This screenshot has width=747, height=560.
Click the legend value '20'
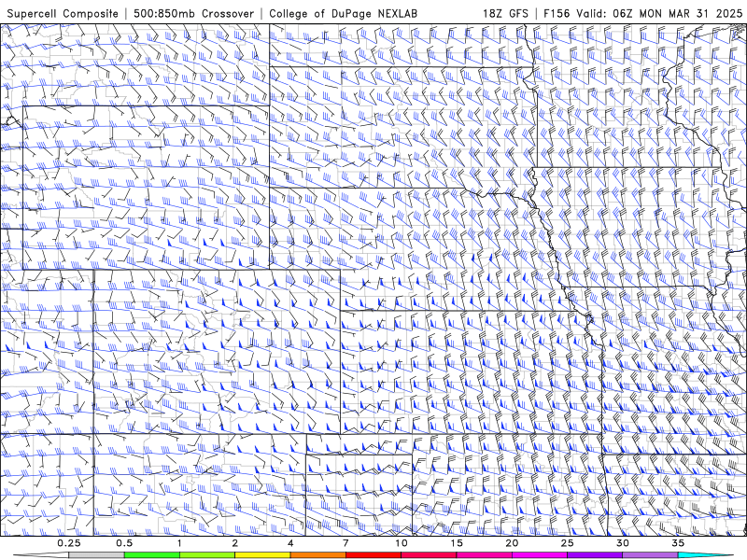[x=512, y=543]
